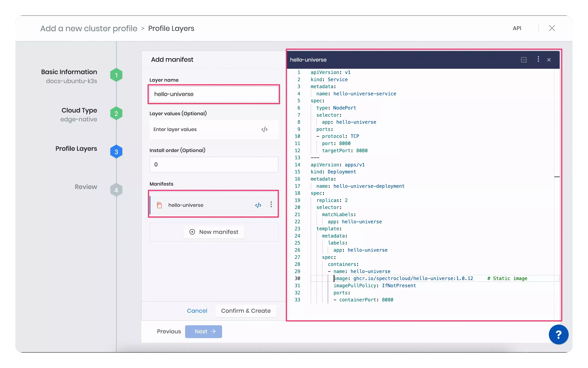The height and width of the screenshot is (368, 588).
Task: Click the code editor icon for hello-universe manifest
Action: 258,205
